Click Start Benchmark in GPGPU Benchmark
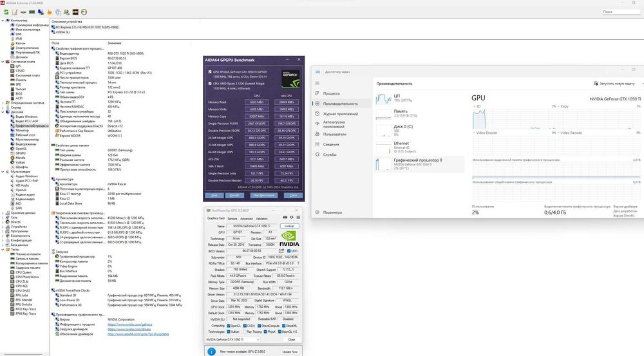This screenshot has width=644, height=356. [264, 196]
